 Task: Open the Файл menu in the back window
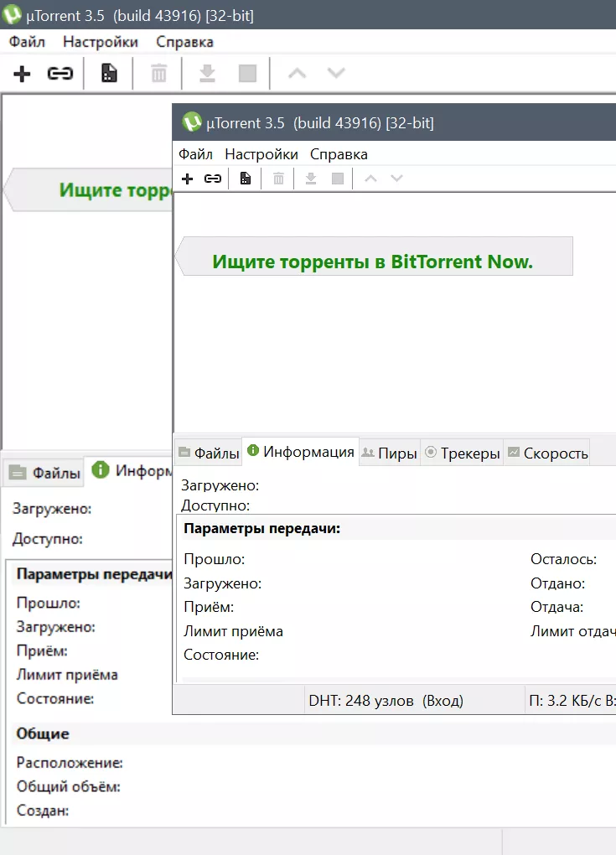pos(27,41)
